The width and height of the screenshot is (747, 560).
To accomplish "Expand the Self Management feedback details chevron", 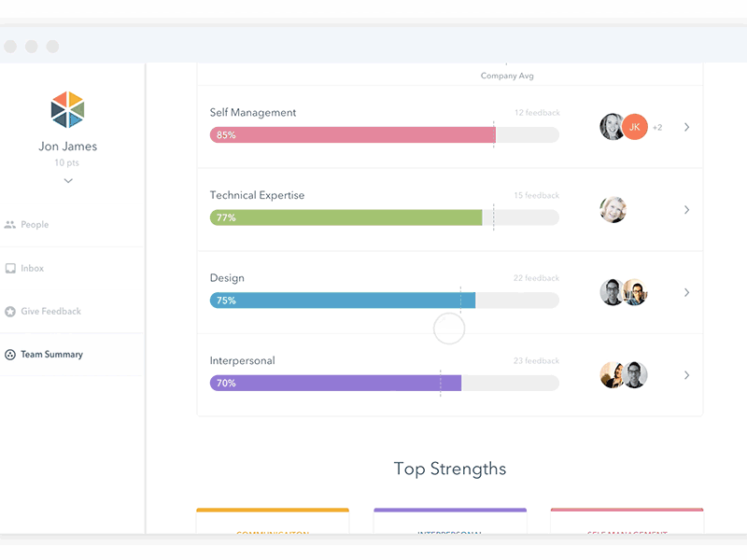I will [687, 127].
